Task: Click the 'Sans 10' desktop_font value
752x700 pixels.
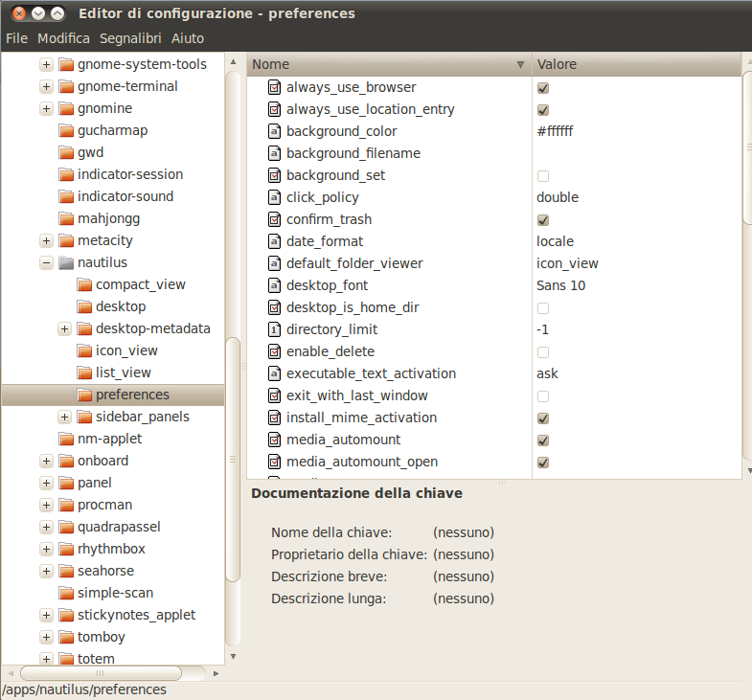Action: [x=560, y=285]
